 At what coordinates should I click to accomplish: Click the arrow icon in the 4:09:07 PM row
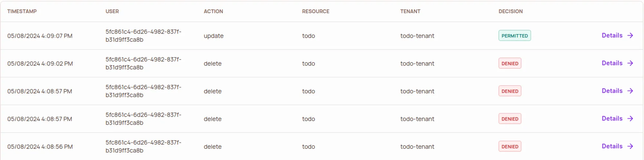pyautogui.click(x=630, y=36)
